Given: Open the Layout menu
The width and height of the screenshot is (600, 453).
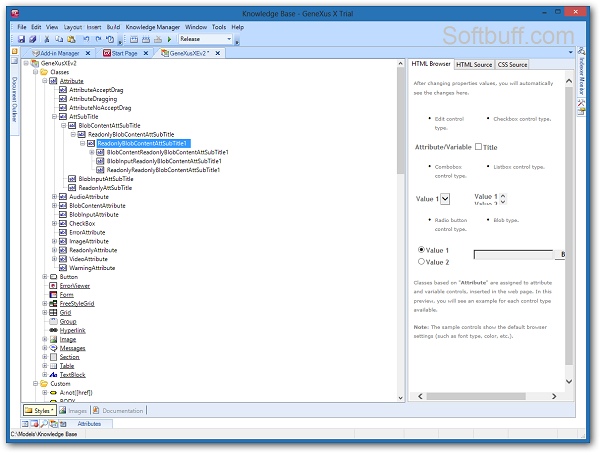Looking at the screenshot, I should tap(73, 27).
